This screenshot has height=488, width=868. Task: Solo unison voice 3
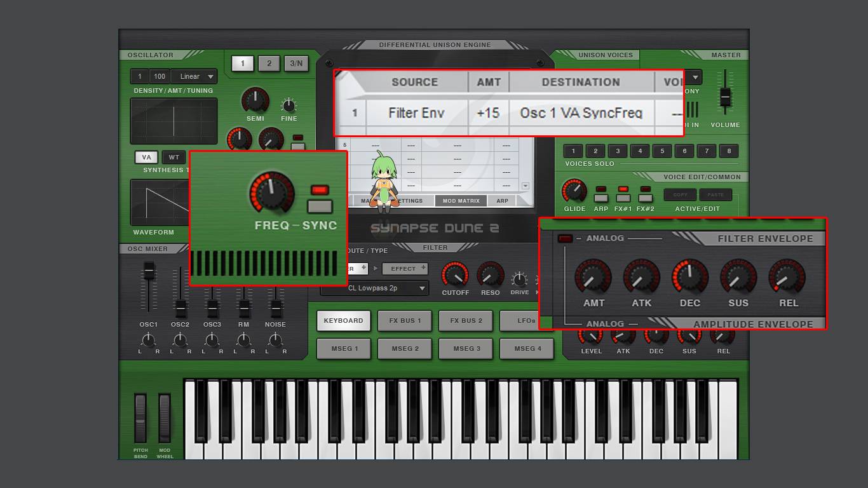coord(618,151)
